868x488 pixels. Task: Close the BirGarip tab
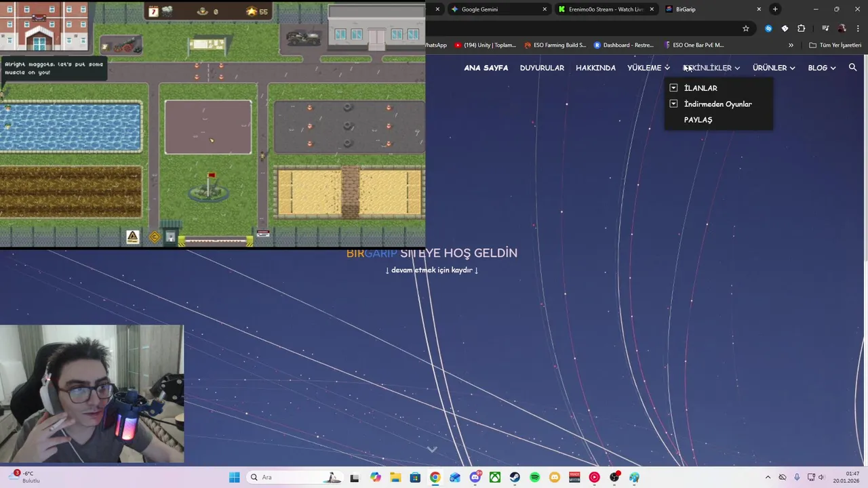coord(759,9)
